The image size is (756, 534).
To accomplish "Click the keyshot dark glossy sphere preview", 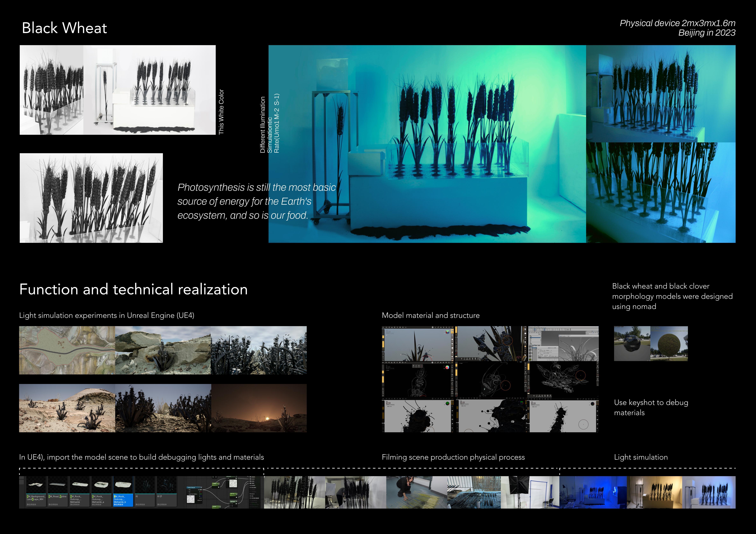I will coord(632,343).
